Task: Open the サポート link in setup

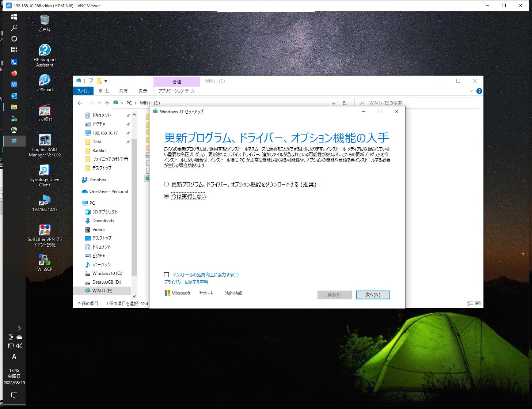Action: click(x=206, y=294)
